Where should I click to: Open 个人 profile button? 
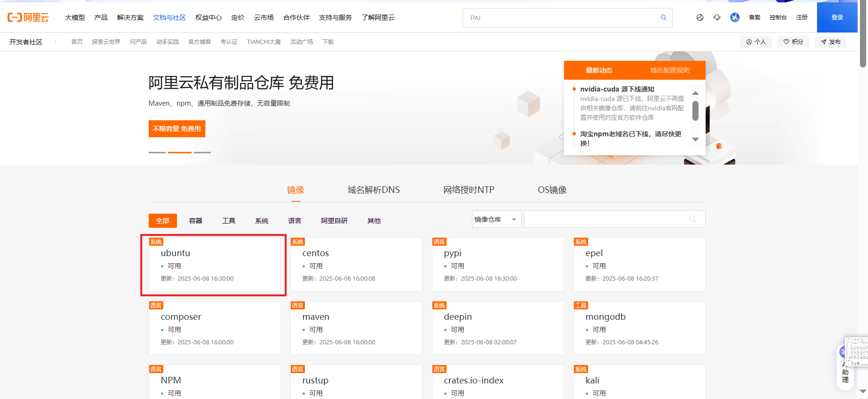click(x=756, y=42)
